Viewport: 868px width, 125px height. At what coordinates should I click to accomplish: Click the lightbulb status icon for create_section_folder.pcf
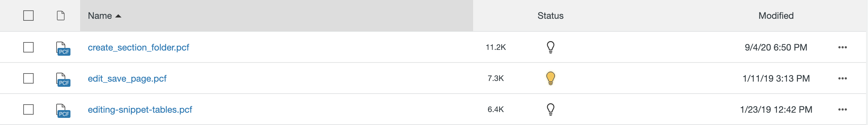[550, 47]
